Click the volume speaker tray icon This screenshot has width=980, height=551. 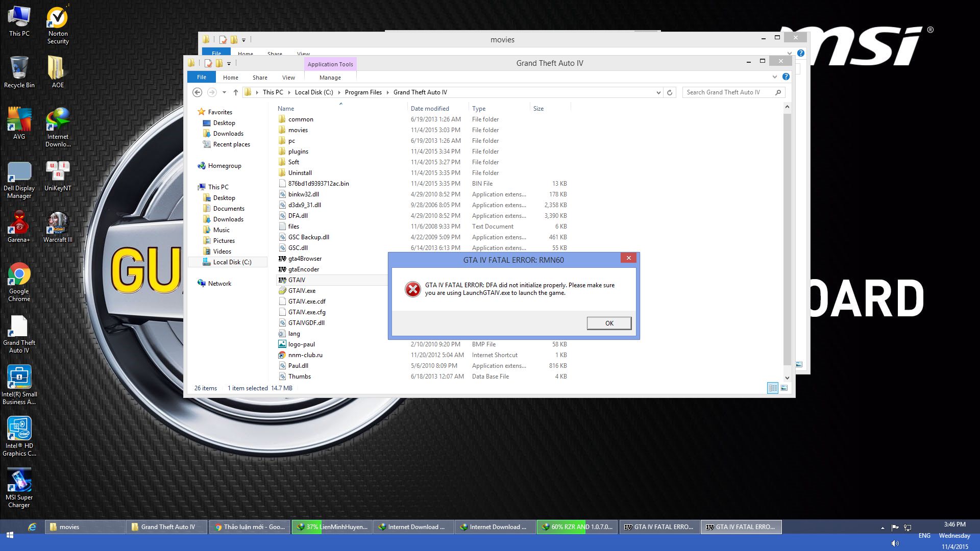point(895,543)
